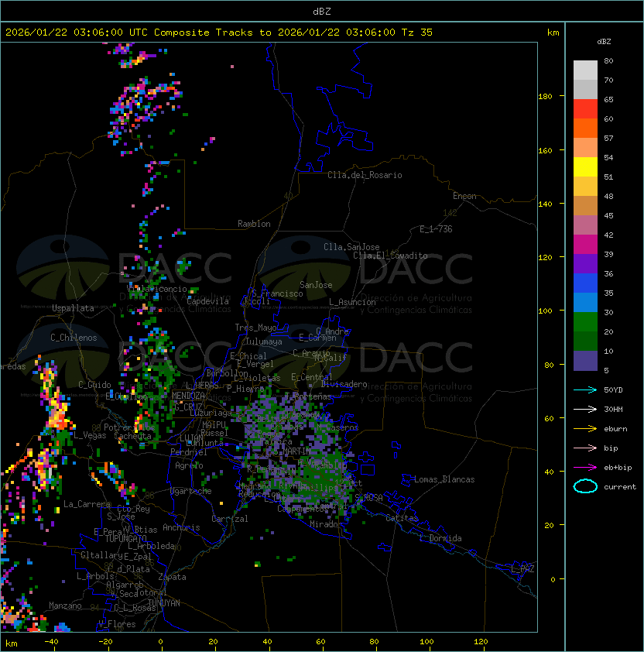
Task: Pick the gray swatch between 70 and 65
Action: point(585,89)
